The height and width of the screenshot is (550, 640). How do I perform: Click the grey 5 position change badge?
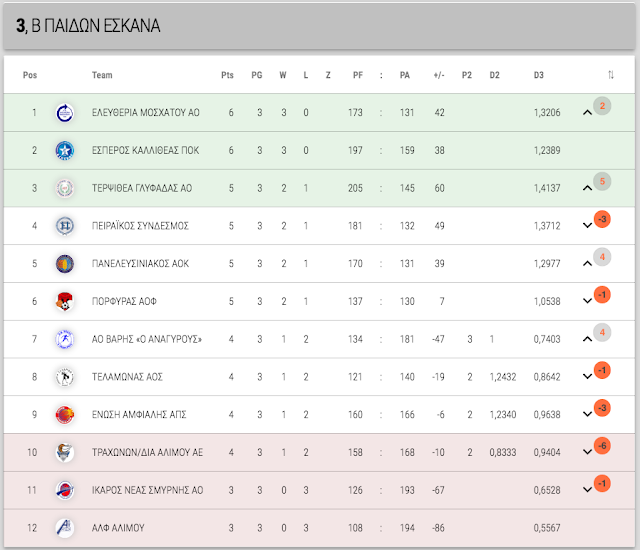(x=602, y=181)
